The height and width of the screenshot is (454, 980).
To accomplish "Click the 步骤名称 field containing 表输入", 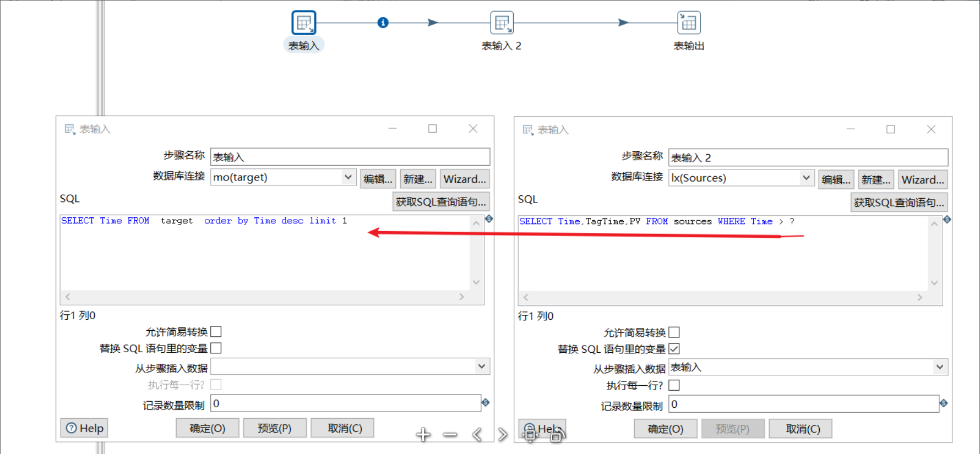I will point(350,157).
